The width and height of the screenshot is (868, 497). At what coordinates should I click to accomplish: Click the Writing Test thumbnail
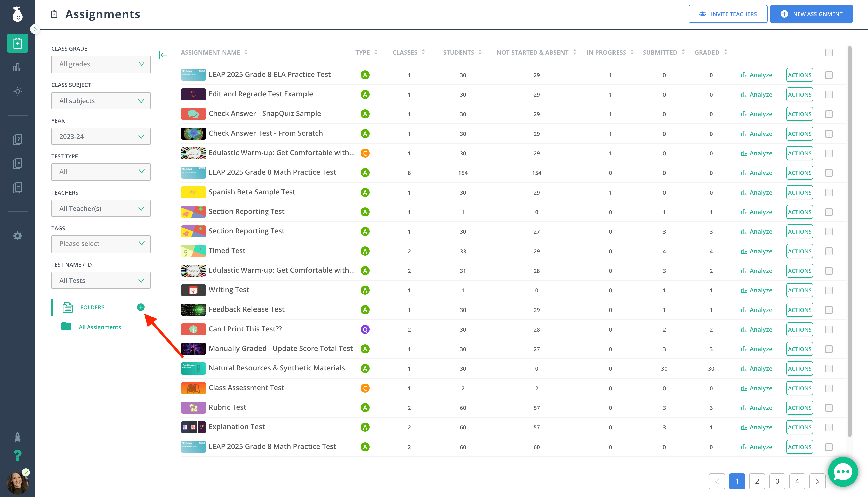click(x=193, y=290)
